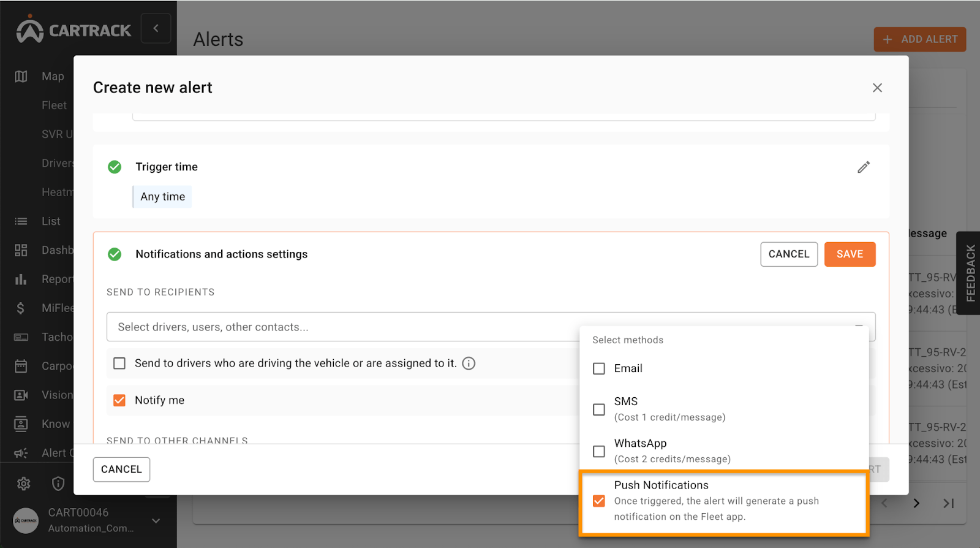Open the Knowledge base icon
The width and height of the screenshot is (980, 548).
point(21,424)
